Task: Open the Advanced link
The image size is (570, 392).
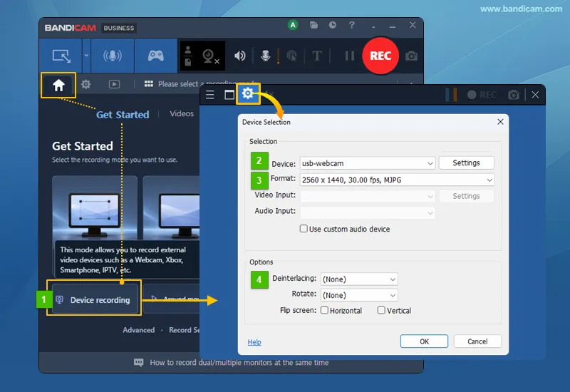Action: tap(138, 330)
